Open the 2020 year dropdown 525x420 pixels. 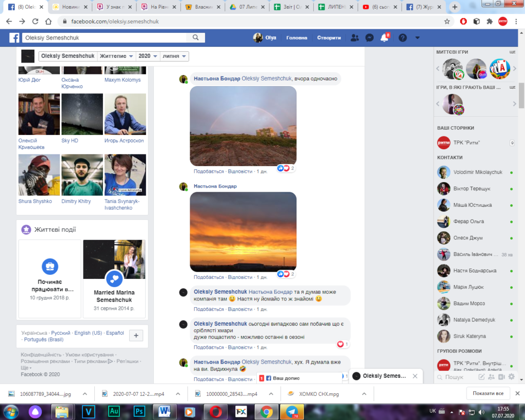(148, 56)
